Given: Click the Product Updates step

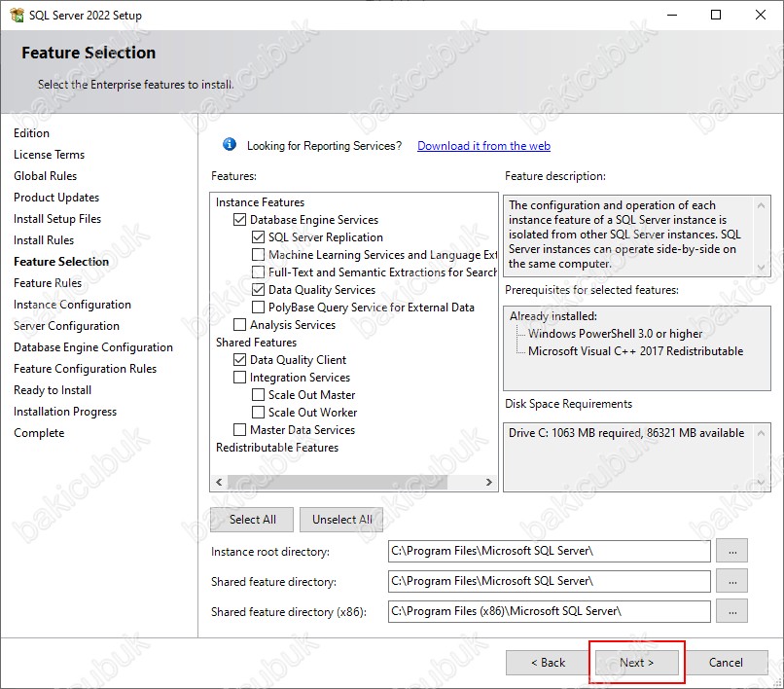Looking at the screenshot, I should tap(56, 198).
